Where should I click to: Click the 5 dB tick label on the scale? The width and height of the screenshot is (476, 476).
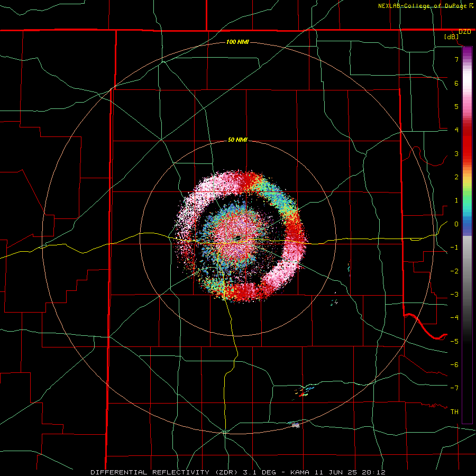pyautogui.click(x=456, y=106)
